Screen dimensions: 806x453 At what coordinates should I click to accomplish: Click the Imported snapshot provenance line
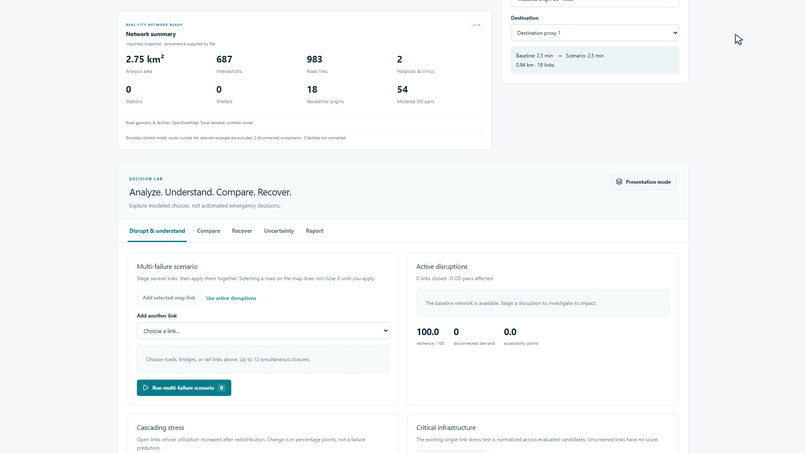tap(171, 44)
